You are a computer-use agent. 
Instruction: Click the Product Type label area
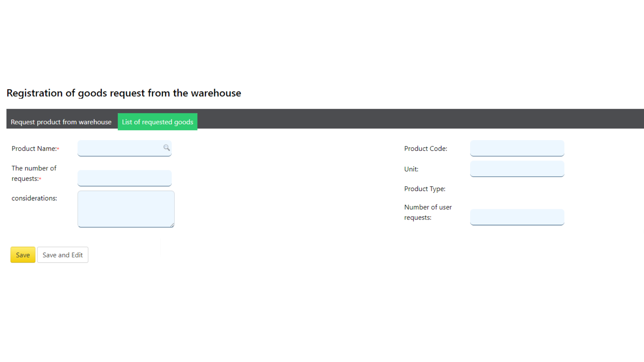click(x=424, y=189)
